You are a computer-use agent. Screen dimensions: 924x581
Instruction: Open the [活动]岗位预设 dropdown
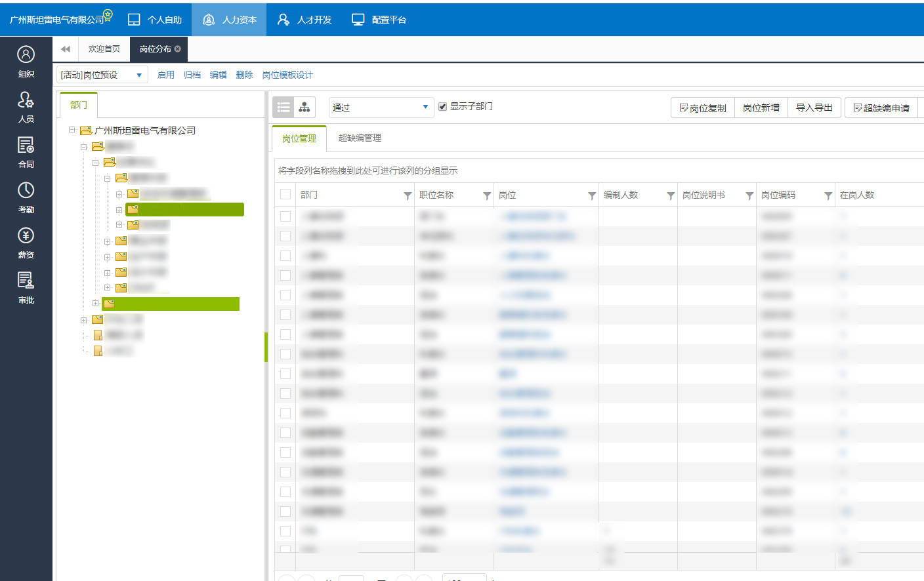pos(102,75)
